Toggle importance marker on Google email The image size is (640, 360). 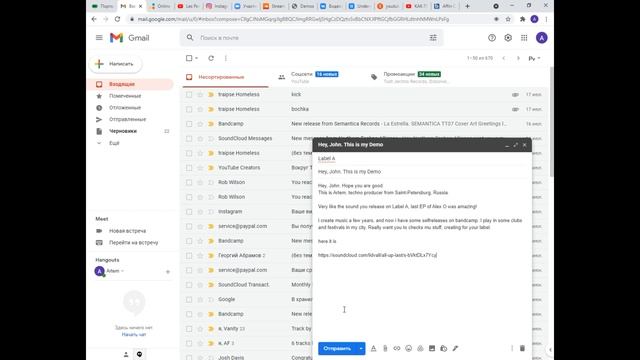211,299
